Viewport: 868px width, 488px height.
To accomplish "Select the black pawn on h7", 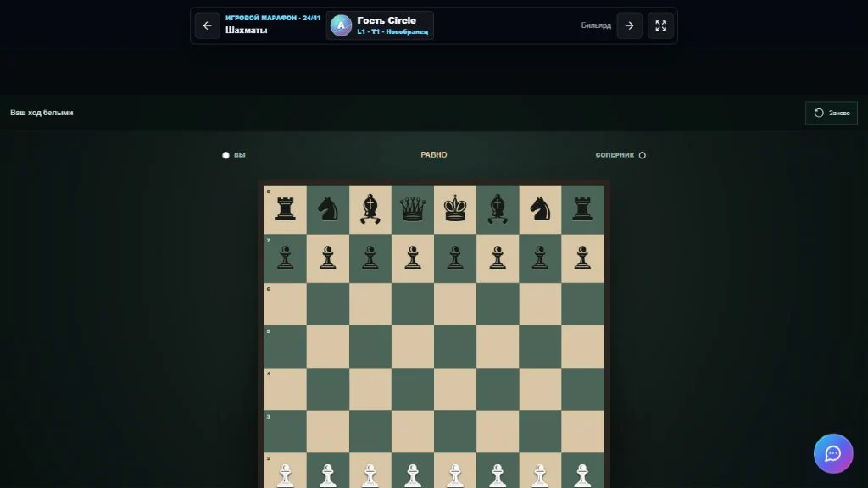I will coord(582,258).
